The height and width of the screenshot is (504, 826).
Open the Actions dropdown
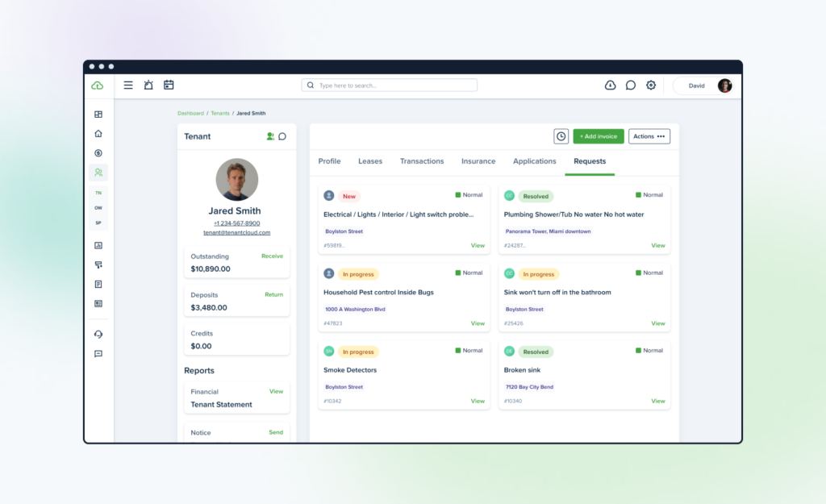[x=649, y=136]
